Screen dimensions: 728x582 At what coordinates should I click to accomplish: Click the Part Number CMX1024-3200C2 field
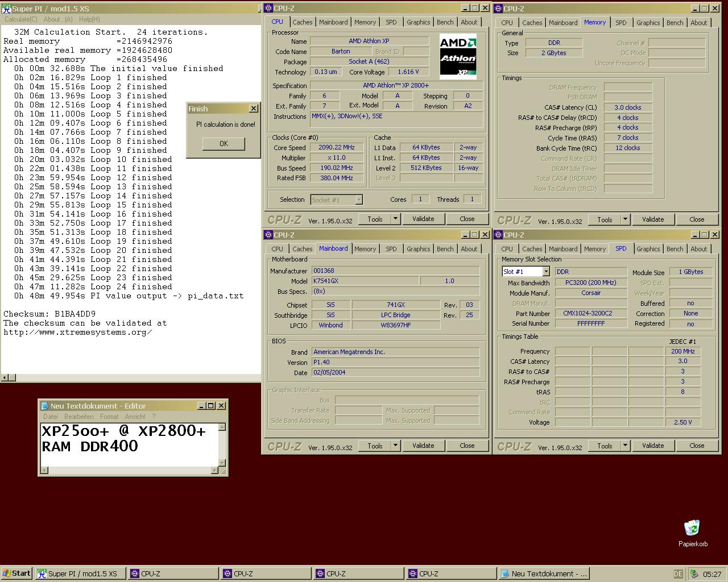(x=591, y=313)
